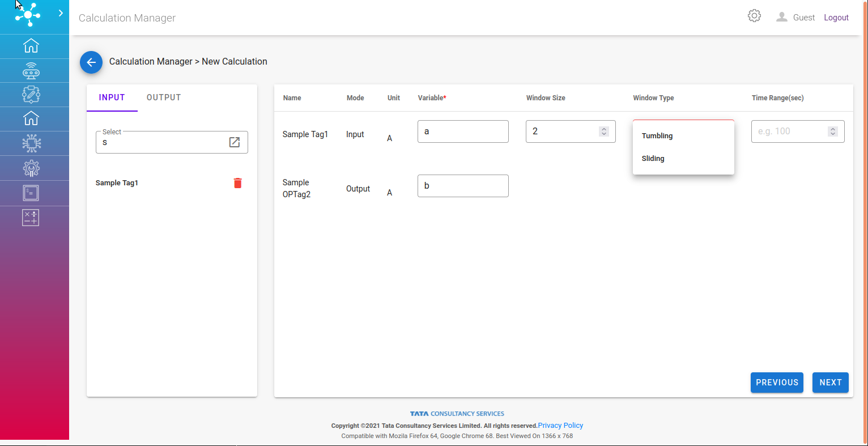Open the processor chip icon in sidebar
The width and height of the screenshot is (868, 446).
pyautogui.click(x=31, y=143)
